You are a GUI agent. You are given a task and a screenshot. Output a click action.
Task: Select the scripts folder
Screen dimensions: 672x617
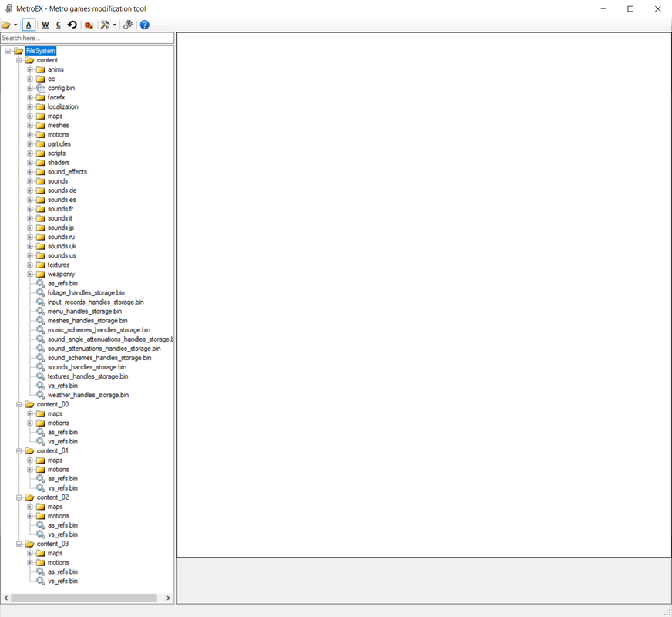(56, 153)
